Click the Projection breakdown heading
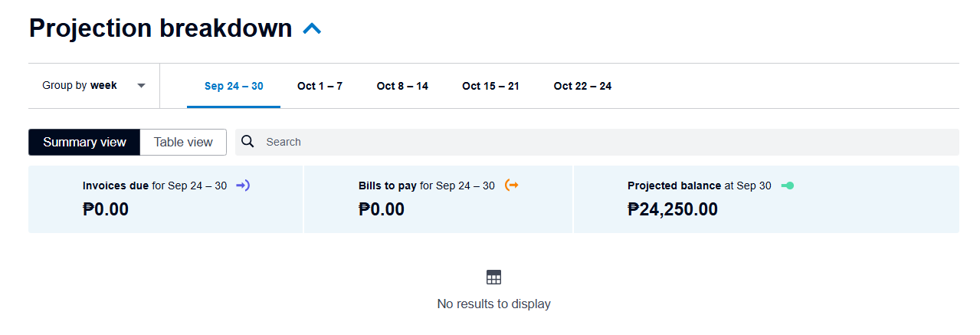Image resolution: width=980 pixels, height=335 pixels. coord(161,28)
